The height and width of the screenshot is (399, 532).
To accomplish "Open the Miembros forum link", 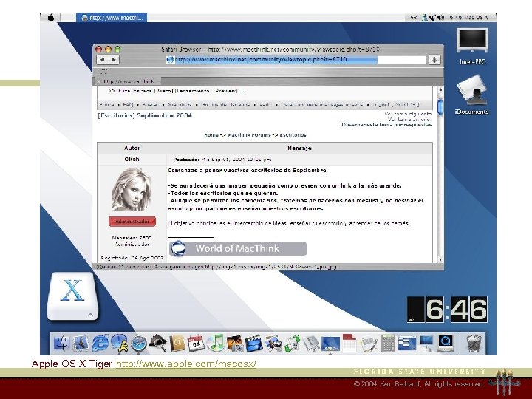I will coord(180,105).
